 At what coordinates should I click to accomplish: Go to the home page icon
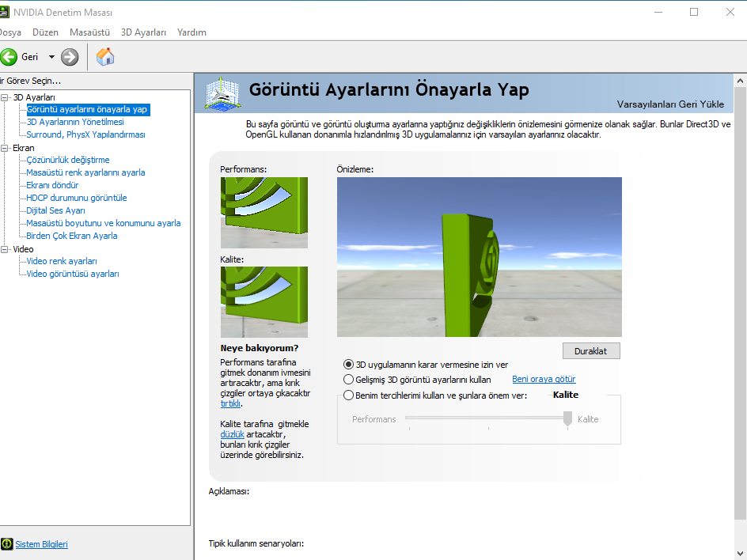click(x=105, y=57)
